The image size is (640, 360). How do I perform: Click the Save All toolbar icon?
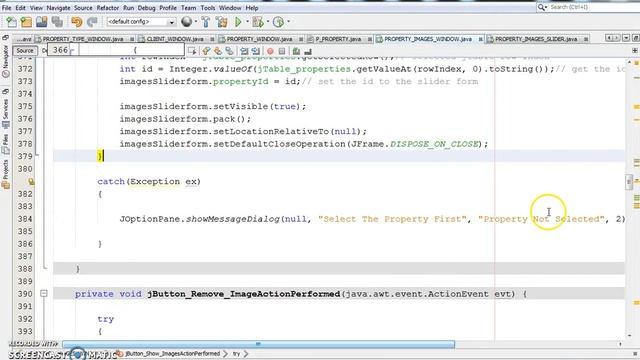click(57, 22)
